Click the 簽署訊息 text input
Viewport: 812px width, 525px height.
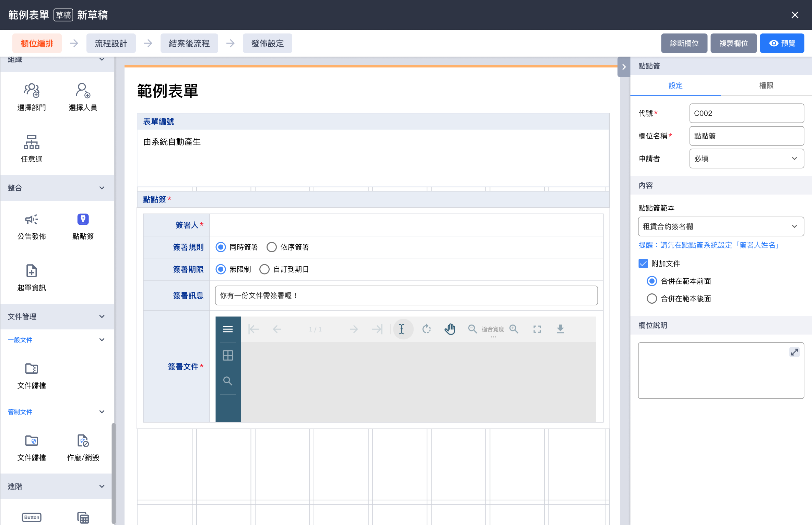(406, 295)
